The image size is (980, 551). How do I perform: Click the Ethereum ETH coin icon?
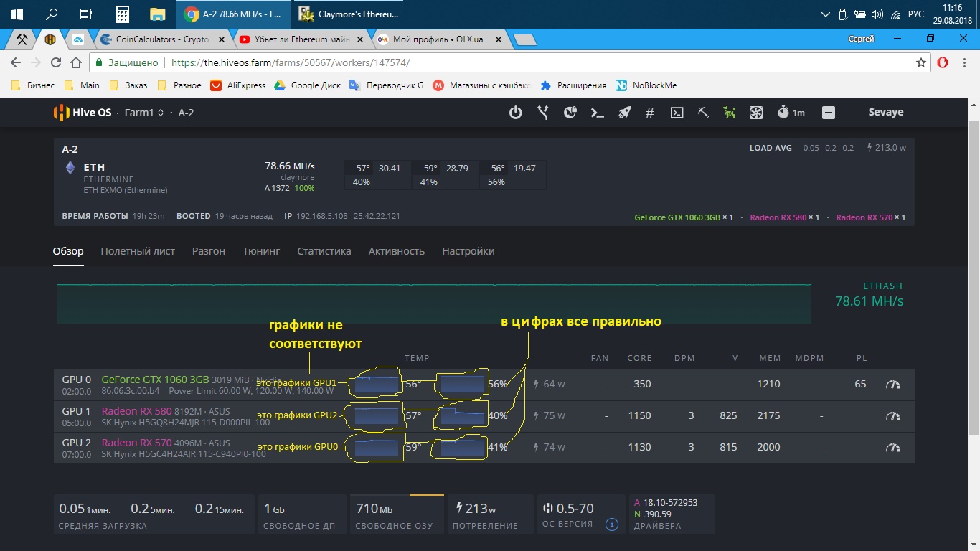[x=70, y=168]
